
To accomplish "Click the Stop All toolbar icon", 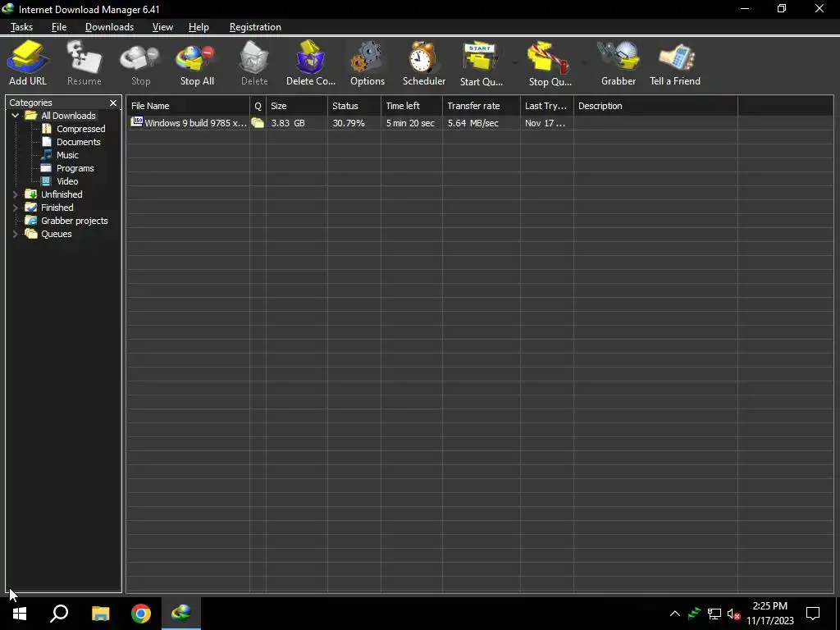I will (197, 63).
